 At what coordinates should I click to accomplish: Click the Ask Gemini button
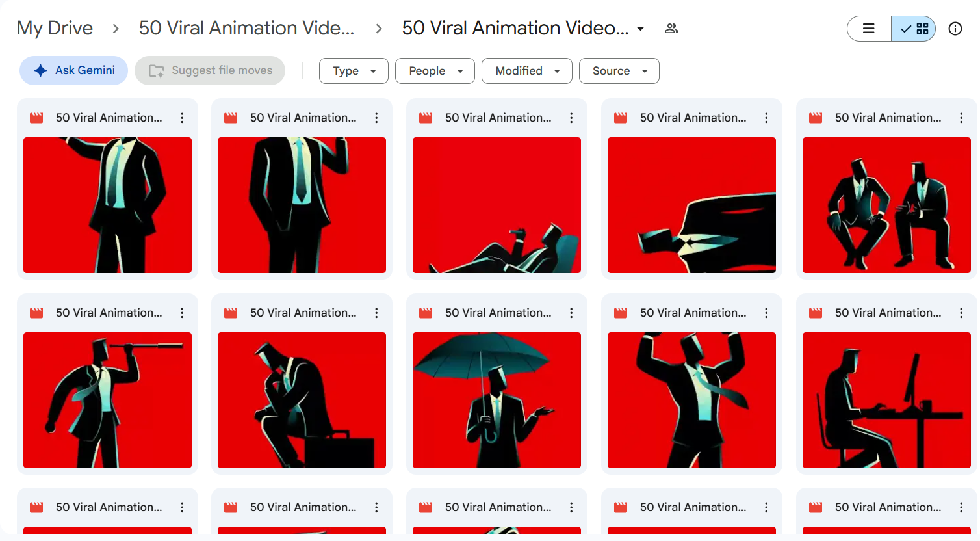pos(74,70)
